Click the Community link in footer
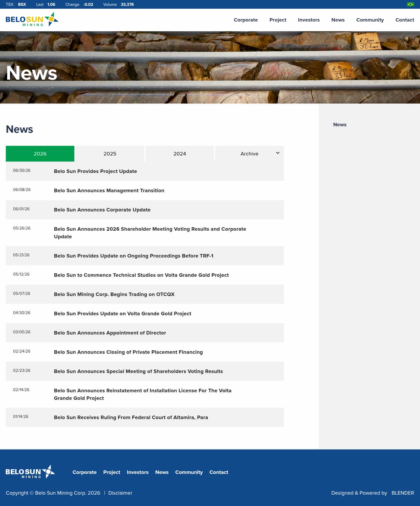 [x=189, y=472]
